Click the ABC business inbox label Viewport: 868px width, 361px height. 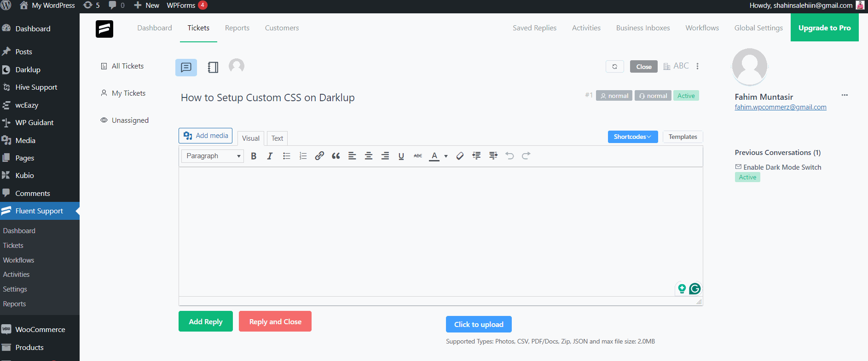coord(676,66)
